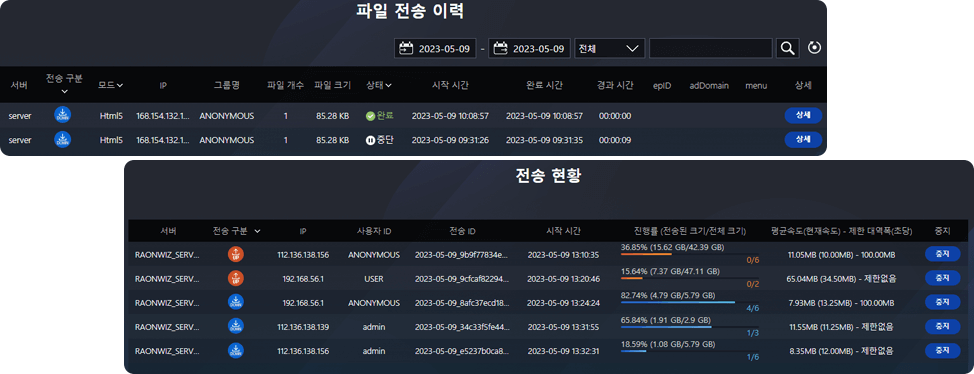Click the 파일 개수 column header
This screenshot has width=974, height=374.
point(285,86)
